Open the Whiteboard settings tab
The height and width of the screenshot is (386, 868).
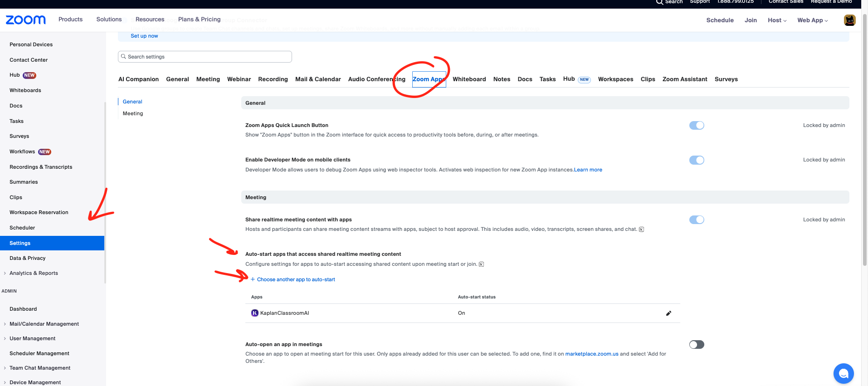coord(469,79)
